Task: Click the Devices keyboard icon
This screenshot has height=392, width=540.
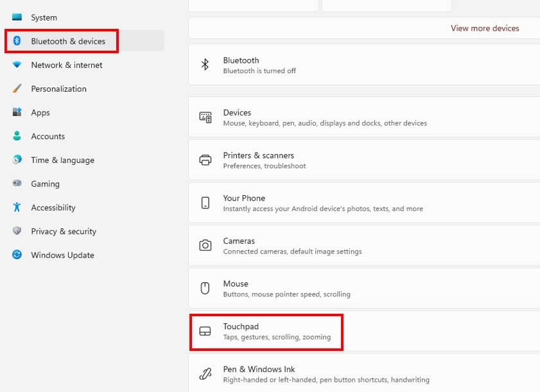Action: point(205,117)
